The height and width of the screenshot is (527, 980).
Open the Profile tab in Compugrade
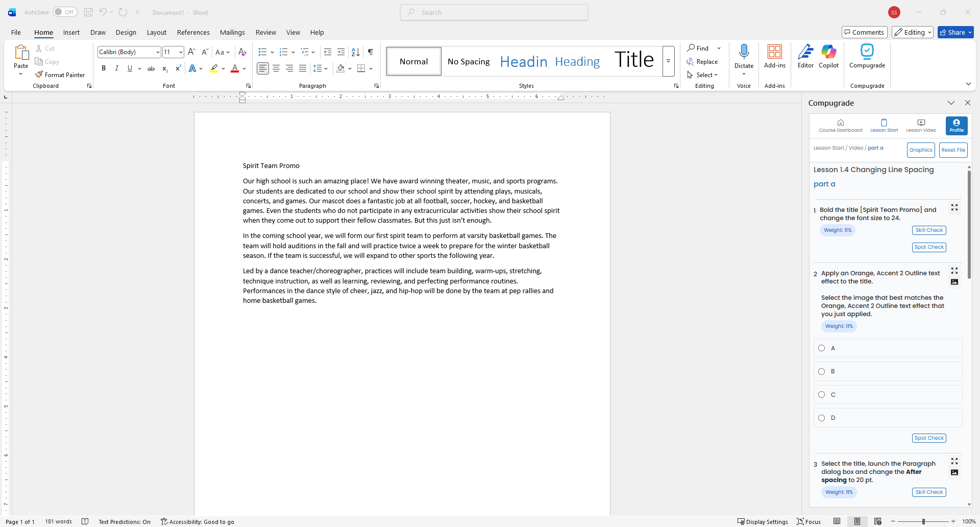click(x=956, y=126)
